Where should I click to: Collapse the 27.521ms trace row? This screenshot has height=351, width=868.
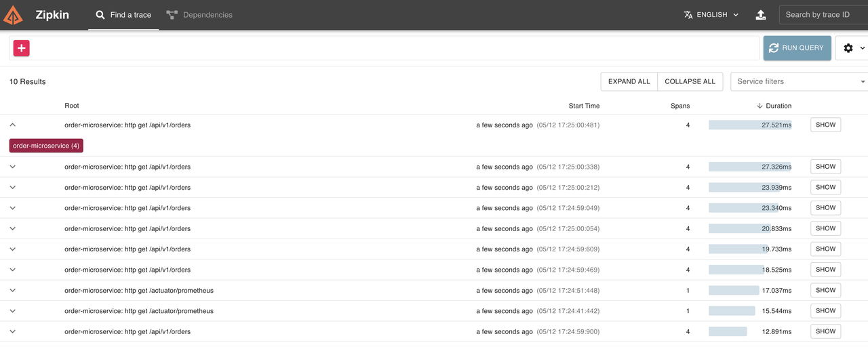13,125
